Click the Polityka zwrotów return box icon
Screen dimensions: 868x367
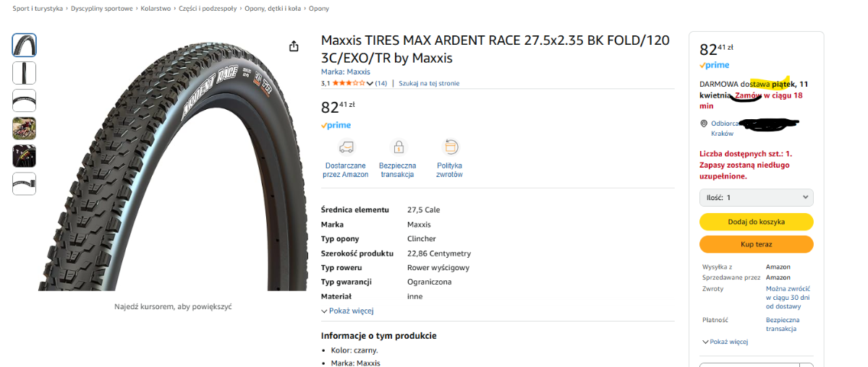(451, 147)
